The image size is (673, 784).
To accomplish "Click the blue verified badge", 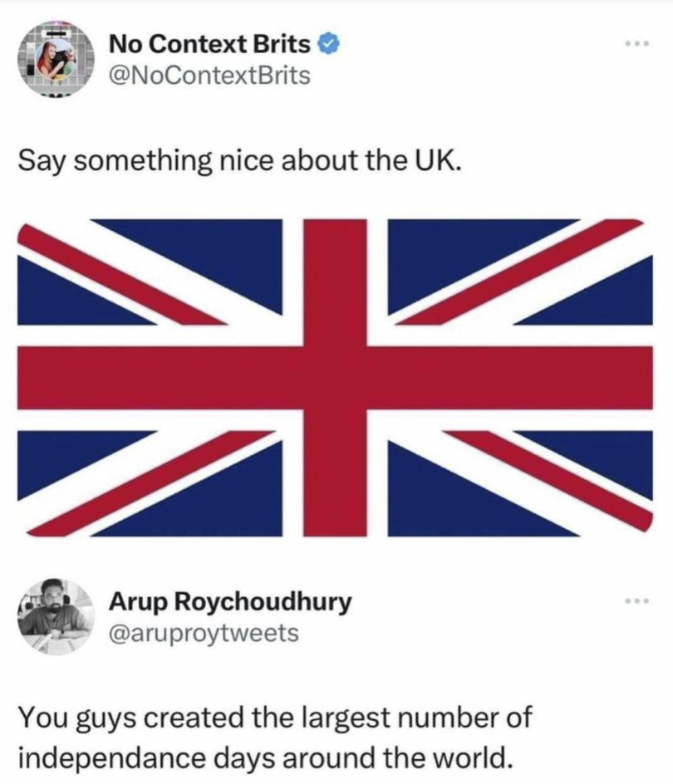I will pos(329,43).
